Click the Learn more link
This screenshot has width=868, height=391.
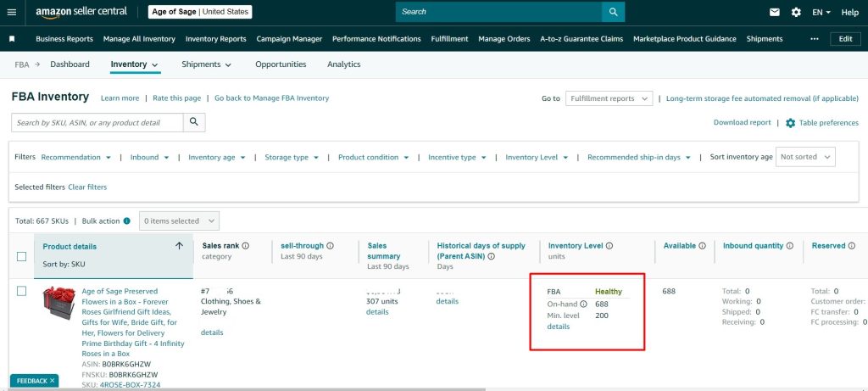[120, 98]
